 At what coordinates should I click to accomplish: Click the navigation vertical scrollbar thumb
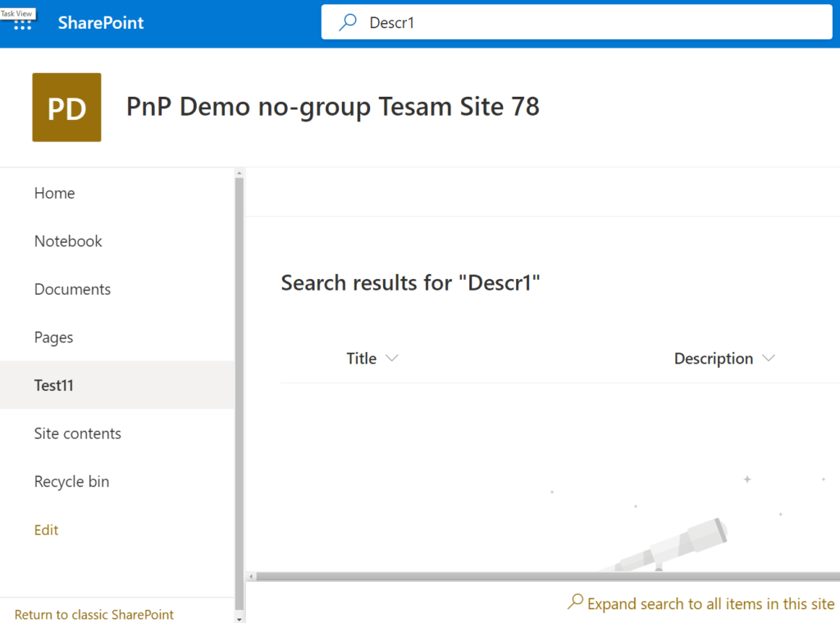pos(240,394)
